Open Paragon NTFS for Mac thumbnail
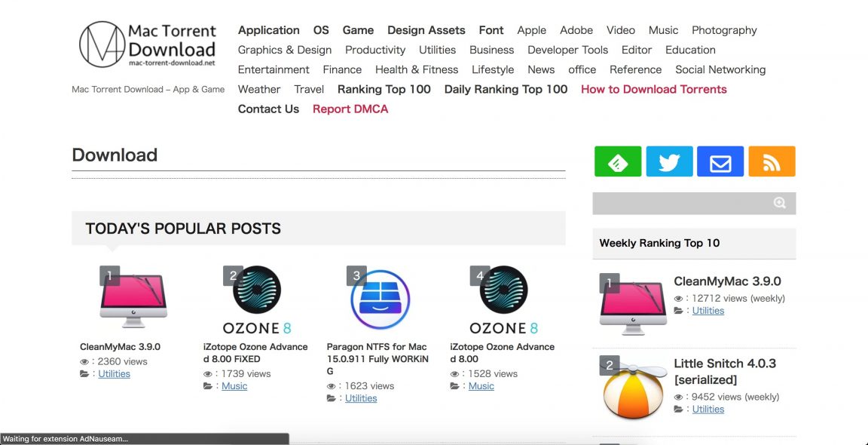The image size is (868, 445). pyautogui.click(x=380, y=299)
